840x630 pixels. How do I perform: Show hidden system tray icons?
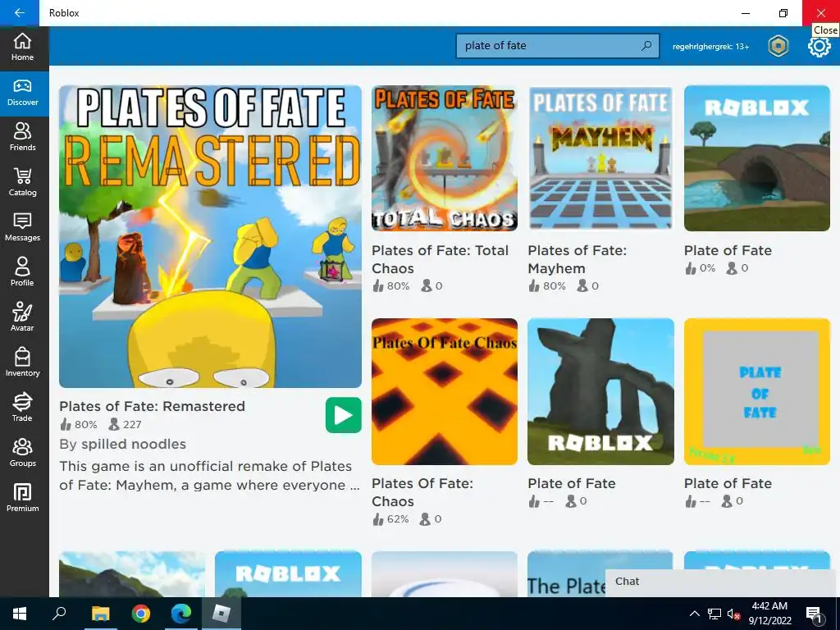694,614
